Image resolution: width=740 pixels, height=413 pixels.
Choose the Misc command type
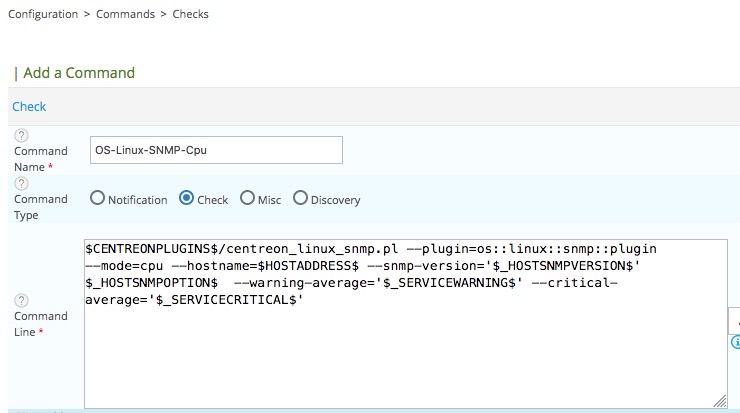248,198
